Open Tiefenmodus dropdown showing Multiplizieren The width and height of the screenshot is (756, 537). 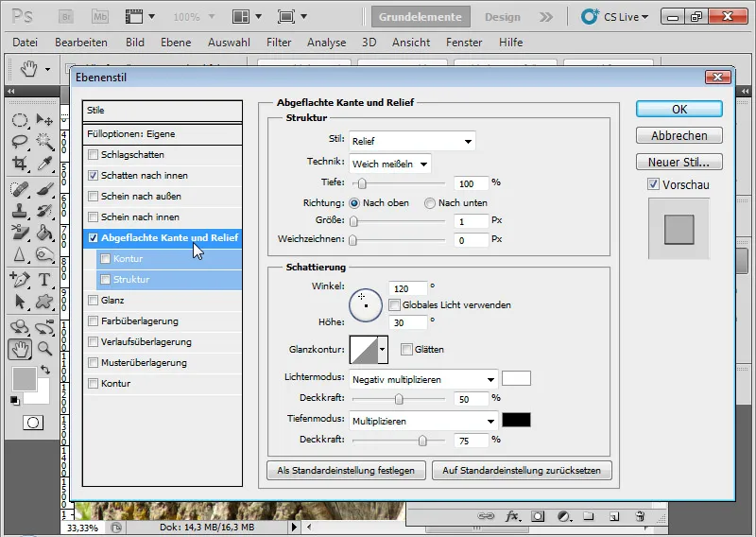click(423, 422)
